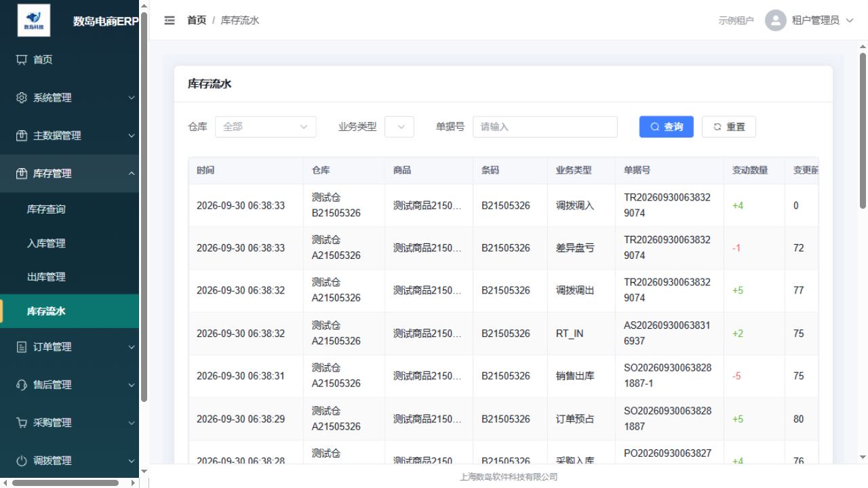Screen dimensions: 868x488
Task: Open the 业务类型 dropdown
Action: 399,127
